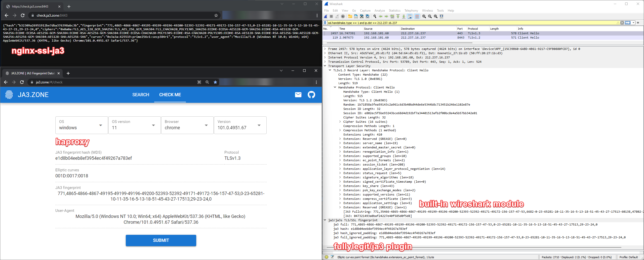The image size is (644, 260).
Task: Open the GitHub icon on JA3.ZONE header
Action: coord(311,95)
